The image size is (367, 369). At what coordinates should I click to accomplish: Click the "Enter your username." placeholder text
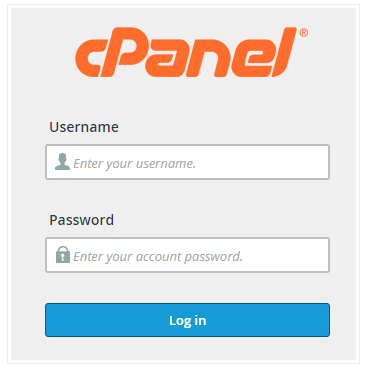tap(134, 163)
